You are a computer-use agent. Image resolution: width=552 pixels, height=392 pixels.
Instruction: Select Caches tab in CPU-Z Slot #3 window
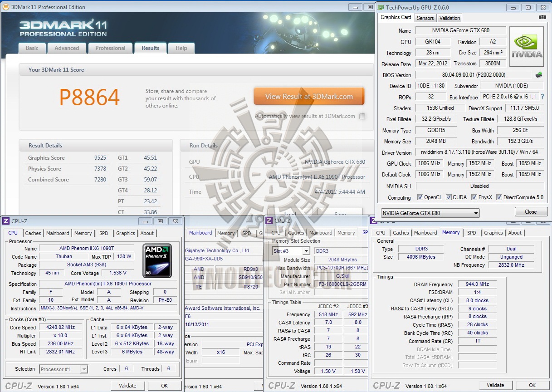pyautogui.click(x=296, y=233)
